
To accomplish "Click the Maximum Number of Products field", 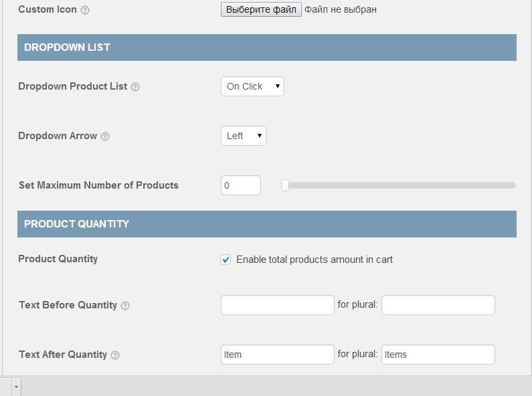I will tap(241, 185).
